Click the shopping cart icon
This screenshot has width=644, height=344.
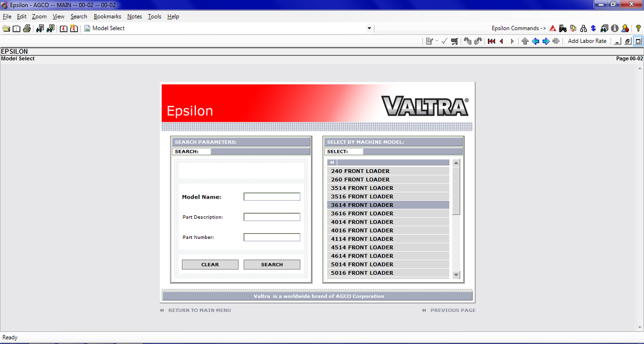click(x=455, y=41)
